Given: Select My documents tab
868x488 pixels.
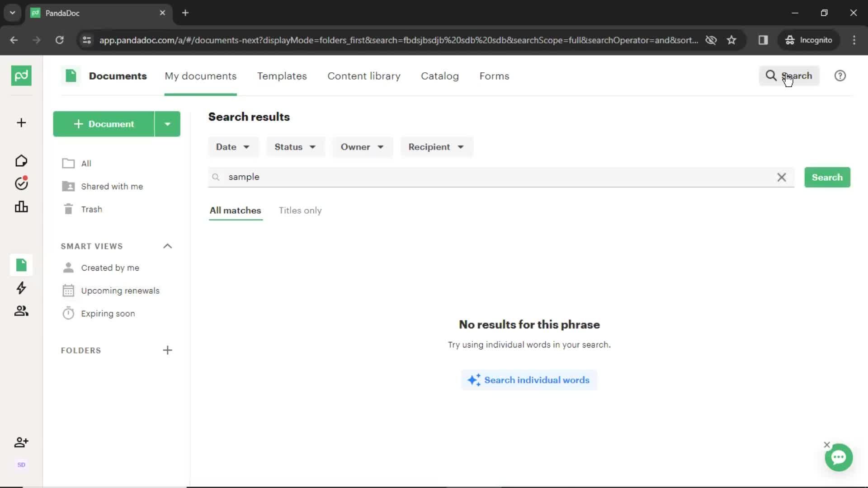Looking at the screenshot, I should pos(201,75).
